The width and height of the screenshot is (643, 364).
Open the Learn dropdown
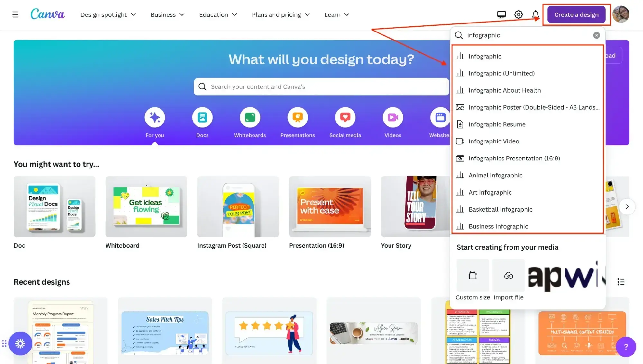[336, 14]
